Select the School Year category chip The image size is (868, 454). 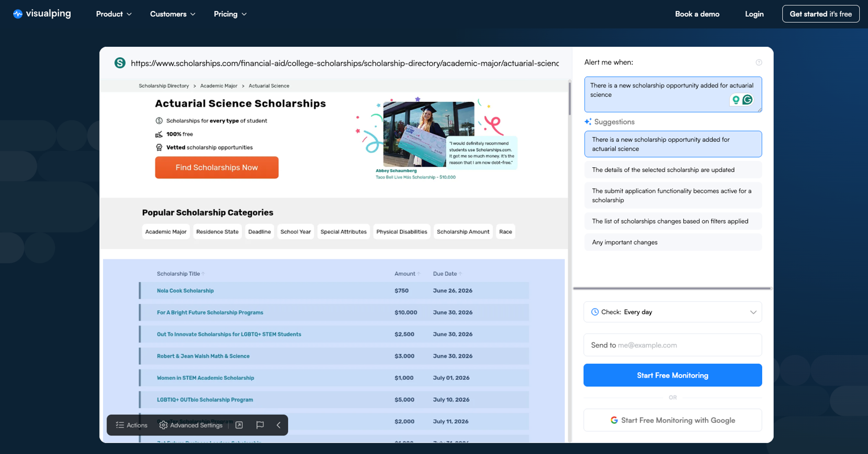[296, 232]
